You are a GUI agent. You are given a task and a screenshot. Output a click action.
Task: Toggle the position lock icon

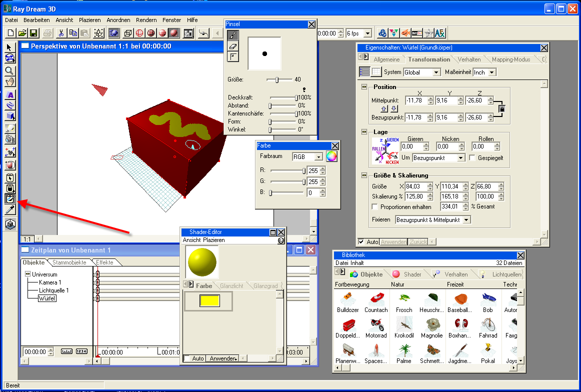coord(501,109)
